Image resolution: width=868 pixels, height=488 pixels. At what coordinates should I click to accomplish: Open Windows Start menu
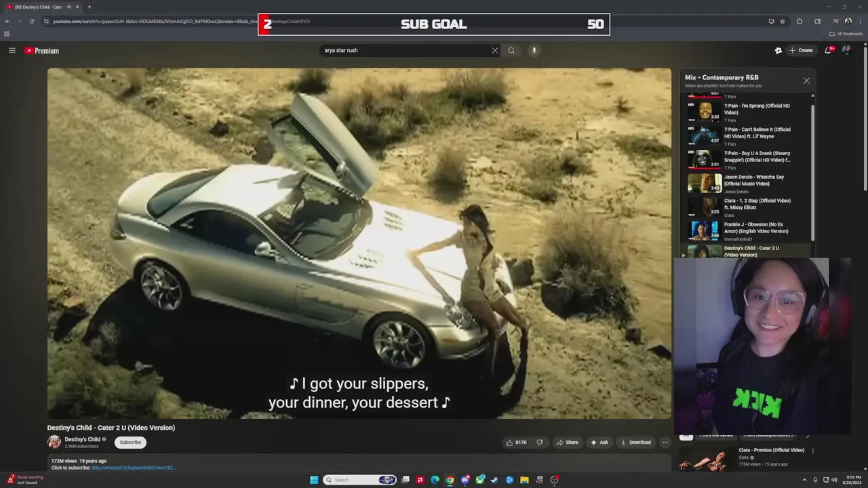tap(314, 480)
